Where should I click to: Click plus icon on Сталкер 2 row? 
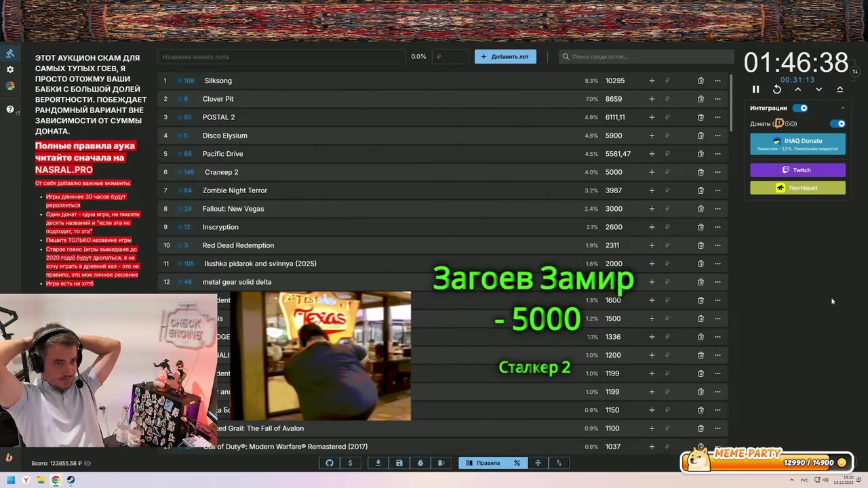(652, 172)
